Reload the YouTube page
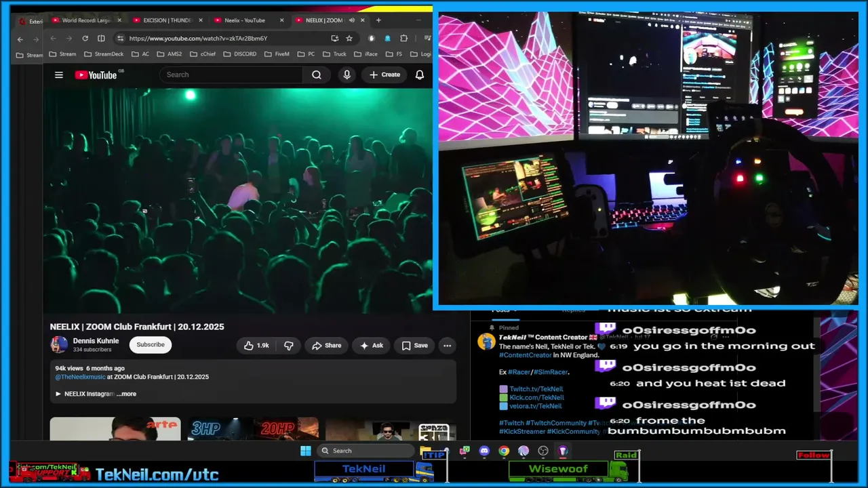Screen dimensions: 868x488 [85, 39]
